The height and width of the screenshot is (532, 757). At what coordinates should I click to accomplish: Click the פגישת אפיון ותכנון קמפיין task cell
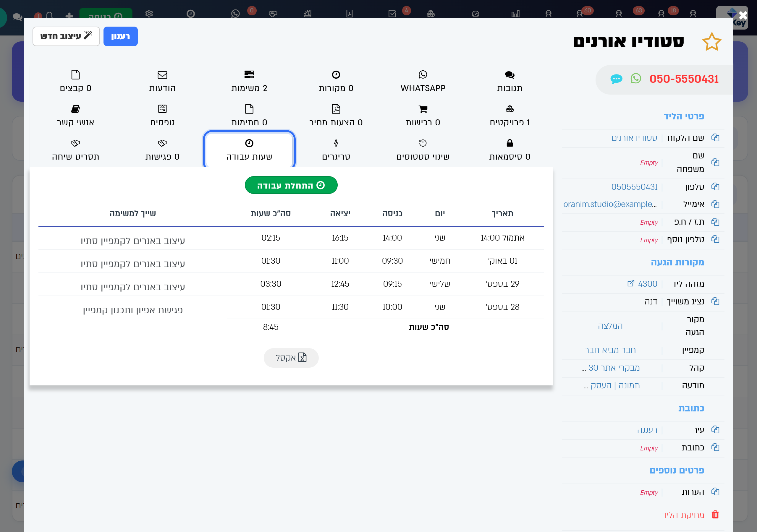point(132,310)
